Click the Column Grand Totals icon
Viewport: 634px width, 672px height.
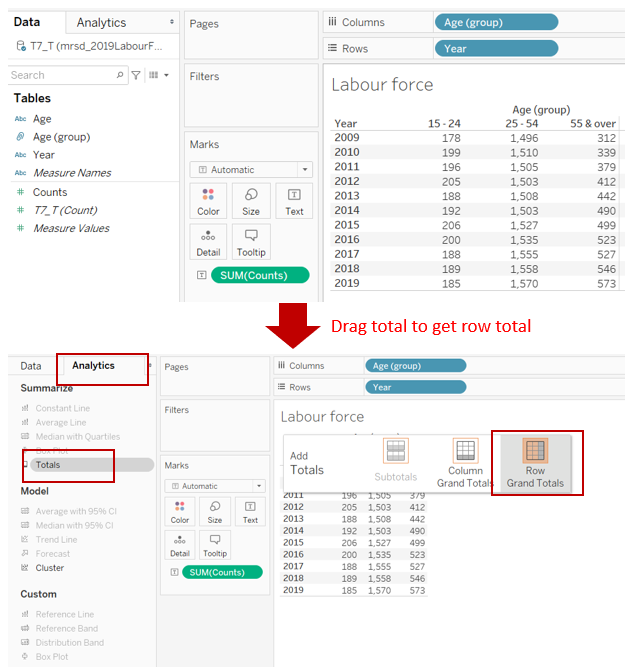click(x=465, y=451)
